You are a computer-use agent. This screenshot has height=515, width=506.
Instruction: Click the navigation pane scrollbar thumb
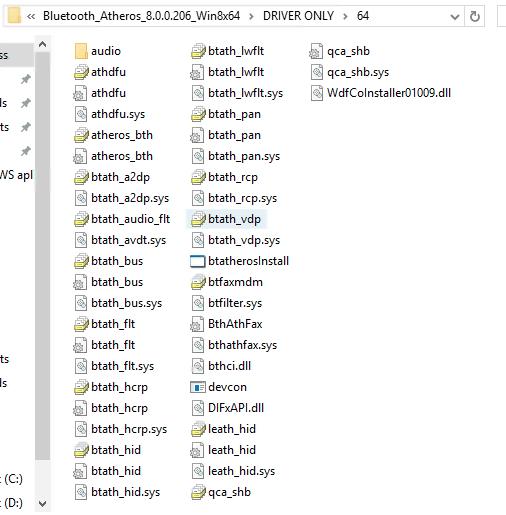[42, 256]
